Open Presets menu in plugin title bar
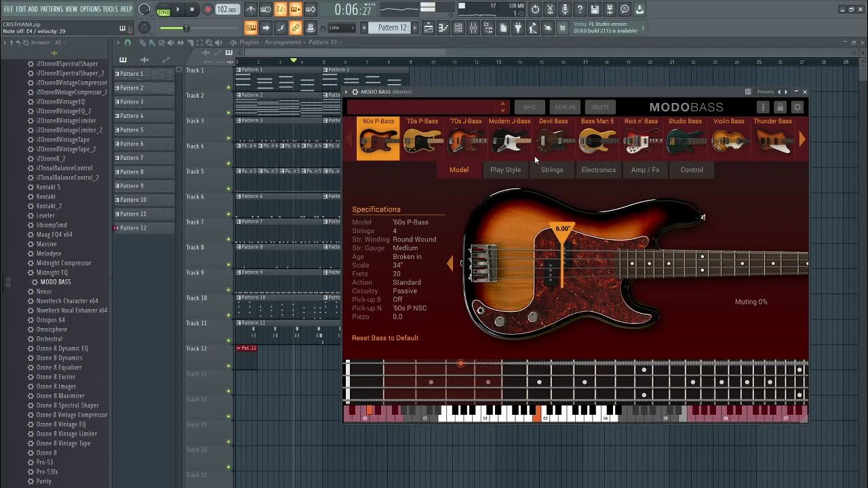 (766, 91)
